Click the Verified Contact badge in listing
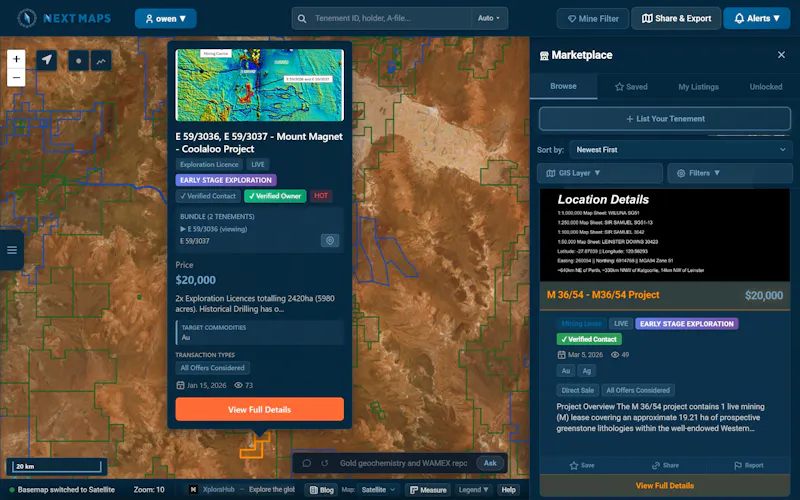The width and height of the screenshot is (800, 500). pyautogui.click(x=589, y=339)
